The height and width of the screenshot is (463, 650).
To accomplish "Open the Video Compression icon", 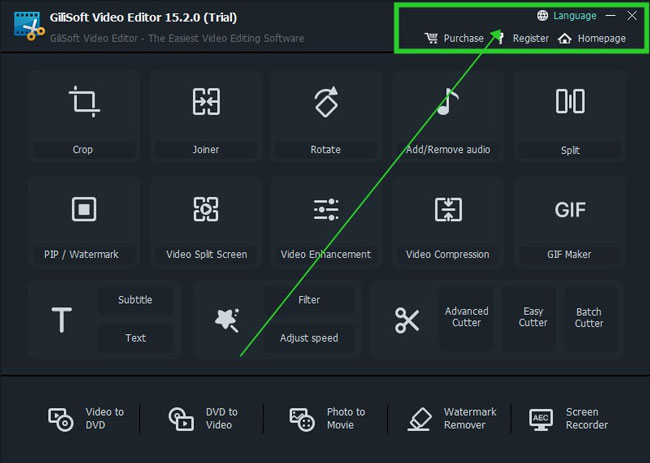I will [x=448, y=209].
